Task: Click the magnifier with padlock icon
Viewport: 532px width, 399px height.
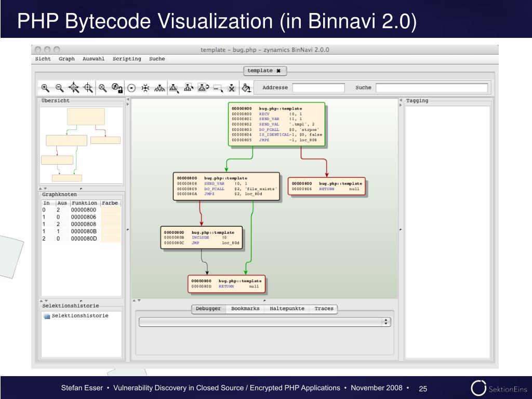Action: (117, 88)
